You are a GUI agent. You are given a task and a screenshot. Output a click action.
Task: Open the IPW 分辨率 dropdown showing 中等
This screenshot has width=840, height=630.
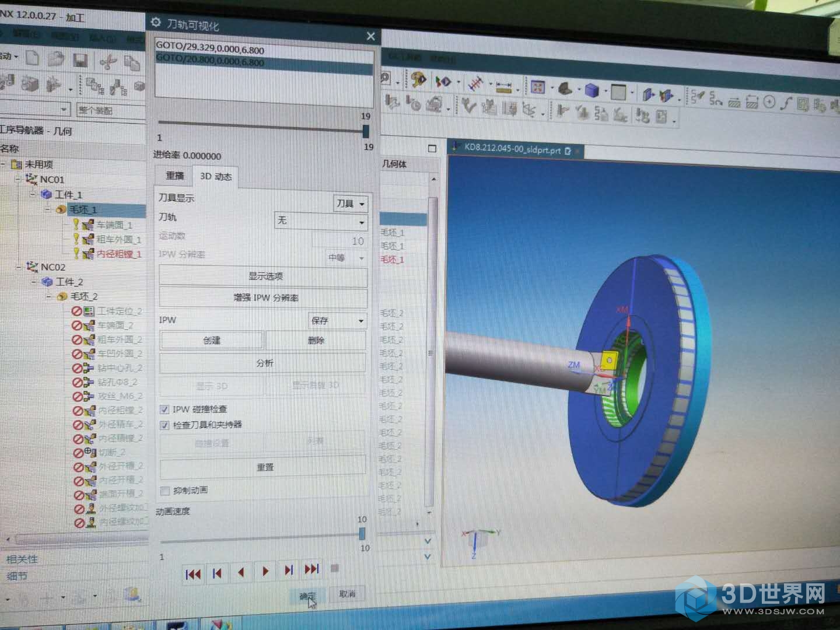tap(345, 257)
